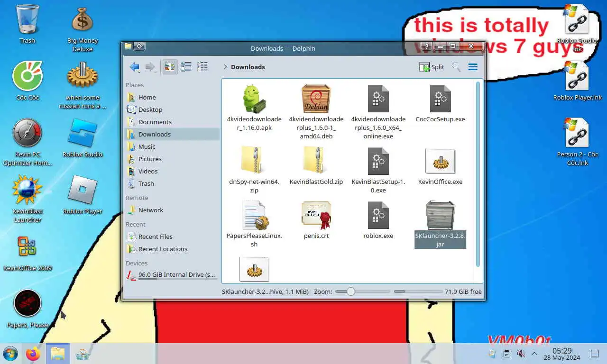Click the Dolphin file view scrollbar
The width and height of the screenshot is (607, 364).
478,173
